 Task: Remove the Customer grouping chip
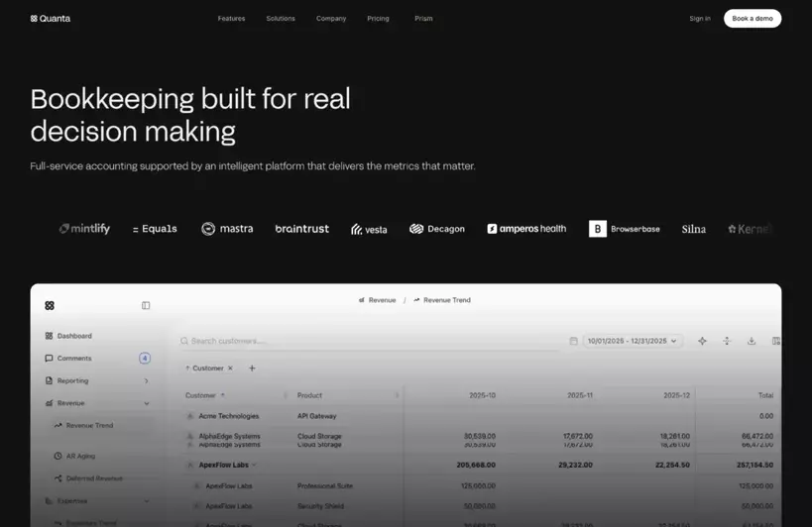pyautogui.click(x=230, y=369)
